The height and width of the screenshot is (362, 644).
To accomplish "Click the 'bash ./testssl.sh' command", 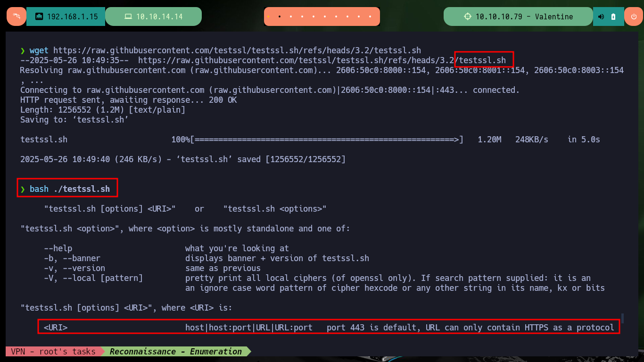I will (70, 189).
